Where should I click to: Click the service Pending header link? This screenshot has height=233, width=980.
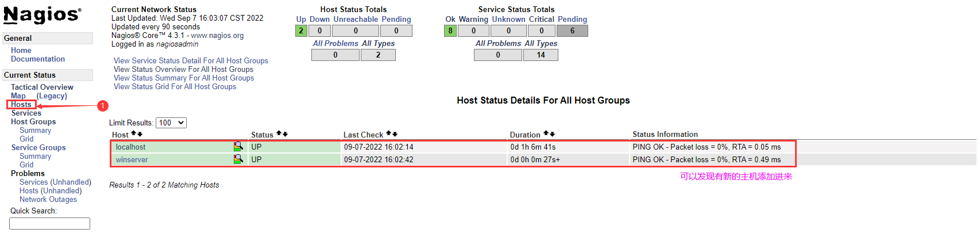[573, 19]
